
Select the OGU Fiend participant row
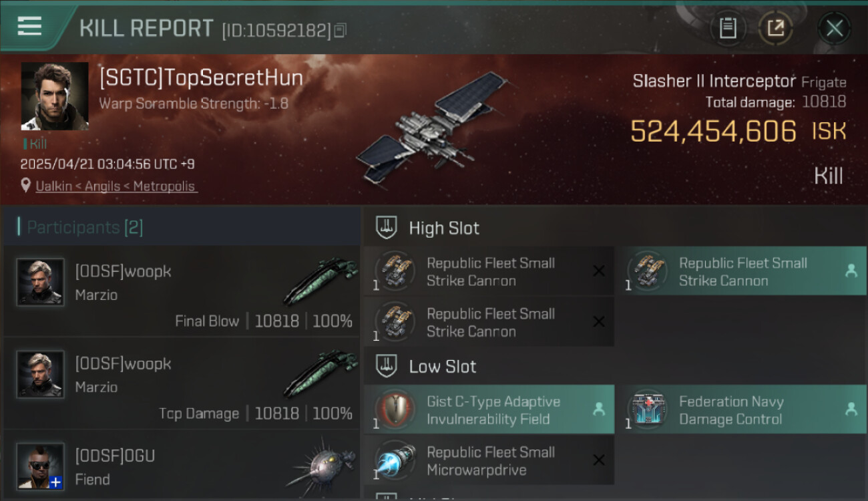[x=182, y=464]
